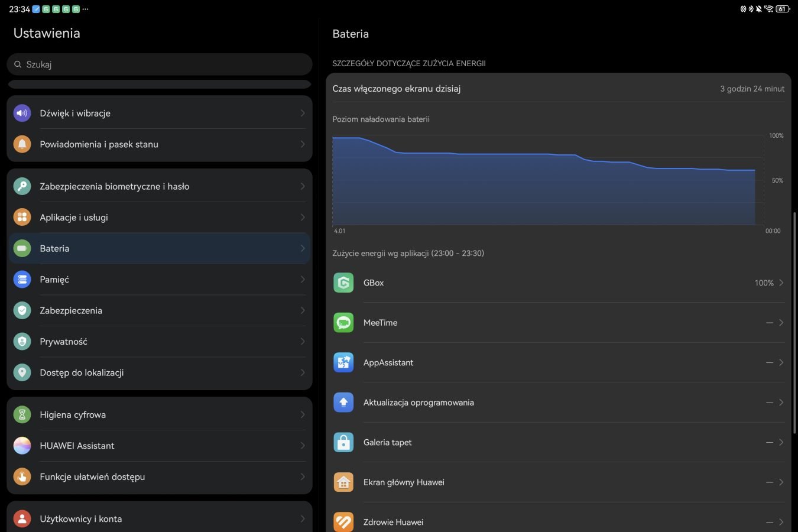Tap the Dźwięk i wibracje speaker icon
798x532 pixels.
click(22, 113)
